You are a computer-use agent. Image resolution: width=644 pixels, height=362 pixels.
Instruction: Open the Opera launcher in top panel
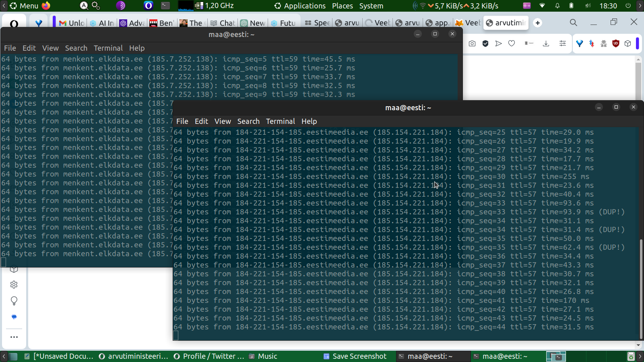coord(149,6)
